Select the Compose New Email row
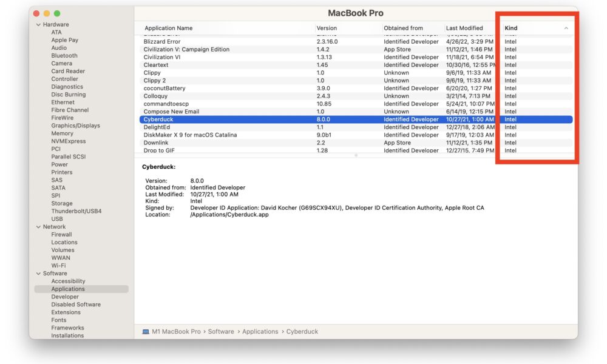Image resolution: width=607 pixels, height=364 pixels. (356, 112)
